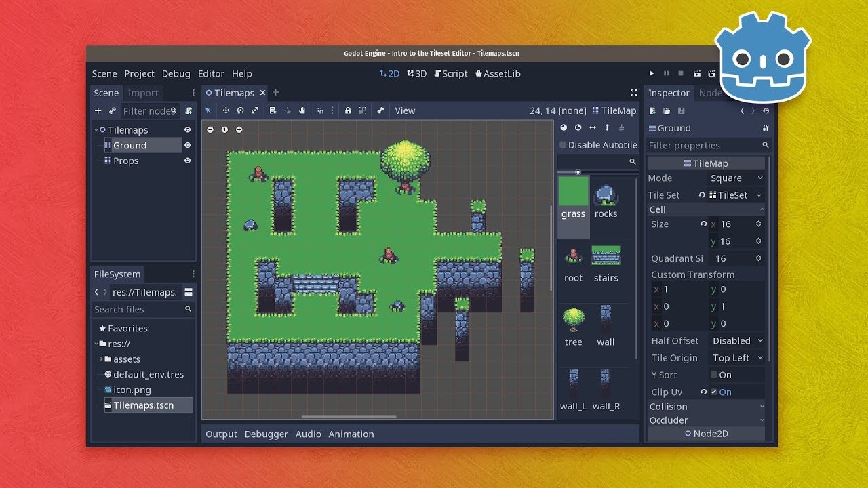Expand the Occluder section
The height and width of the screenshot is (488, 868).
[707, 420]
